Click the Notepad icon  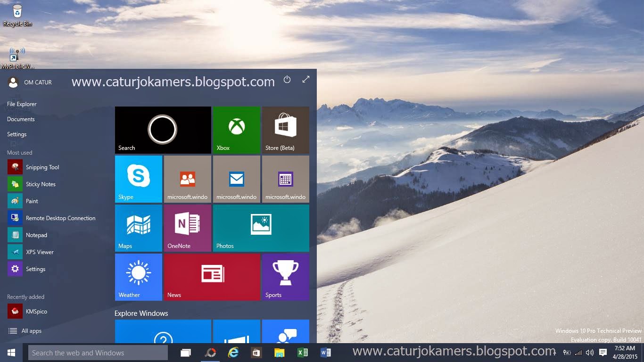15,235
